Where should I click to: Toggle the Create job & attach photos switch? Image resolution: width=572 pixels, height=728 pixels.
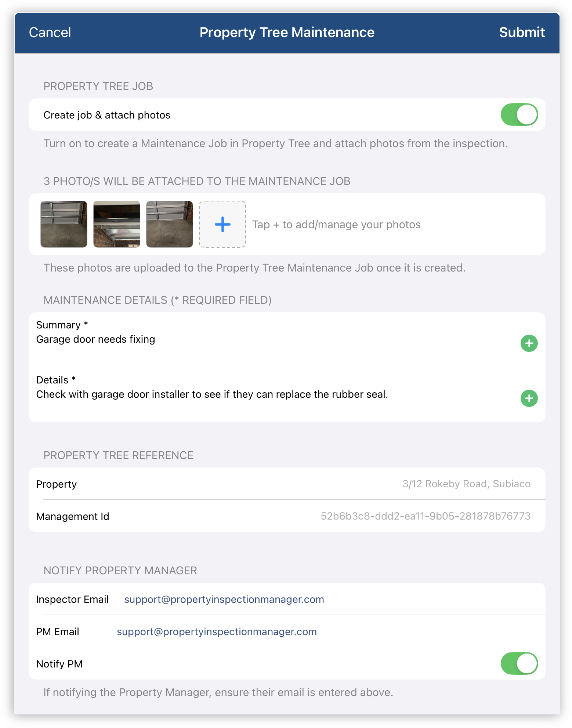[519, 114]
